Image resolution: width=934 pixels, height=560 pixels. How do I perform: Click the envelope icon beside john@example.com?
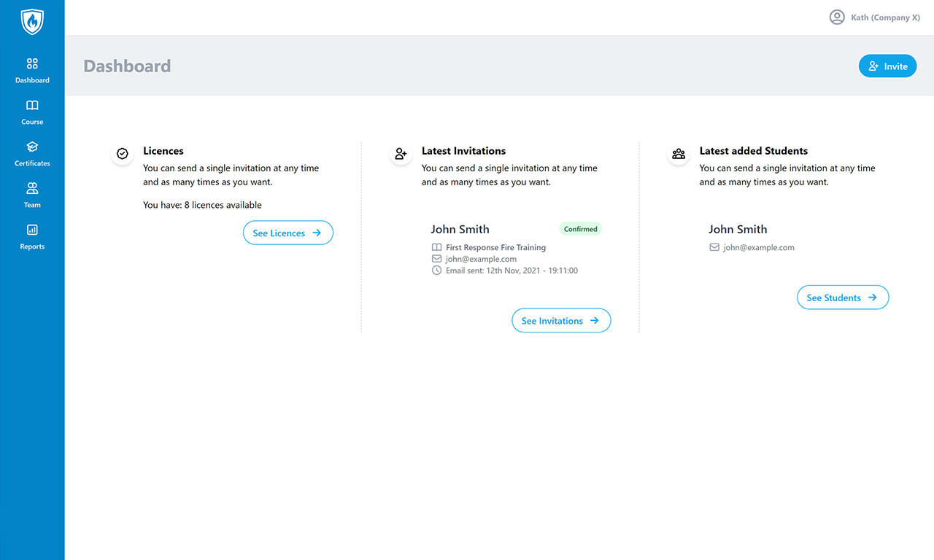(x=436, y=259)
